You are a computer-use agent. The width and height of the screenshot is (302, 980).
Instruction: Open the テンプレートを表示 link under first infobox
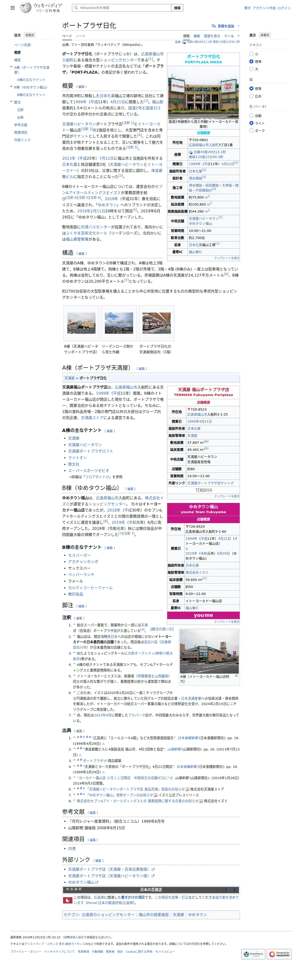point(227,258)
